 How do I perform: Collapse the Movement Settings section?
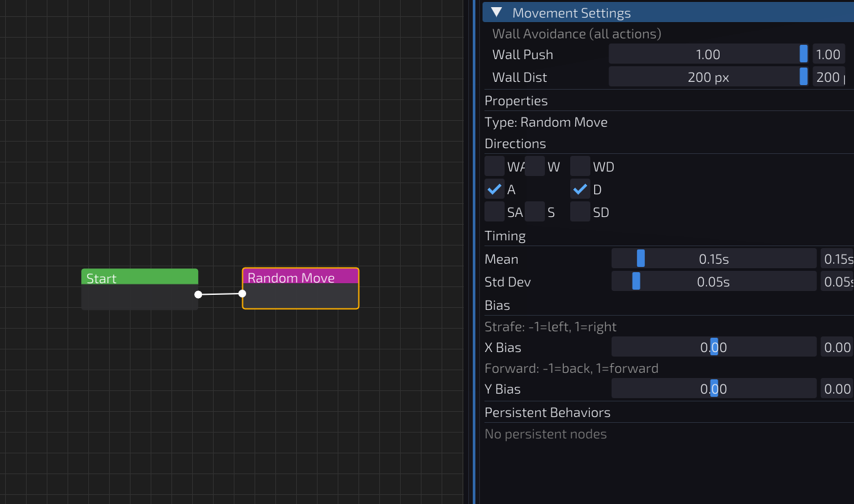[x=497, y=13]
